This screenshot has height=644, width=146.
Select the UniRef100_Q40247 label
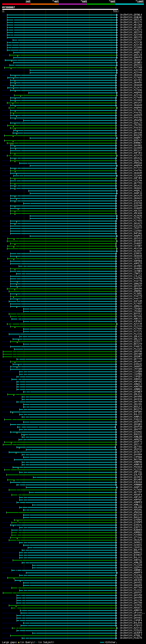[131, 103]
